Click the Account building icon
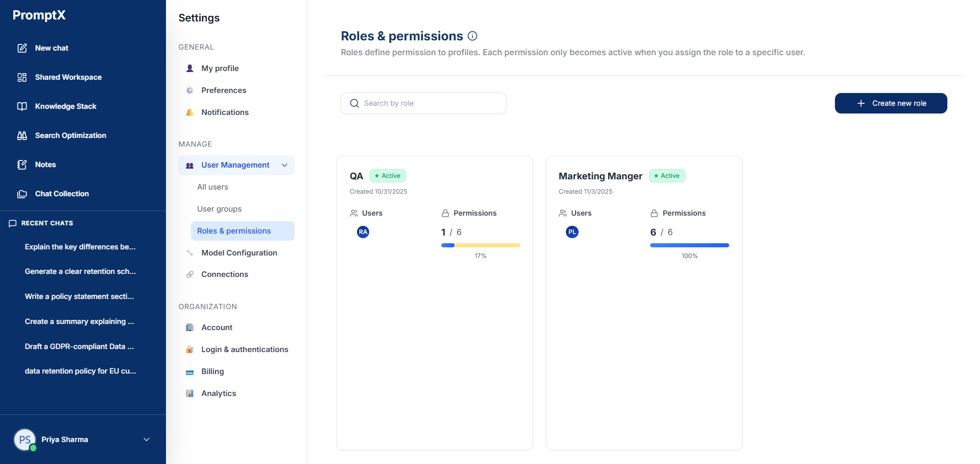980x464 pixels. click(190, 328)
